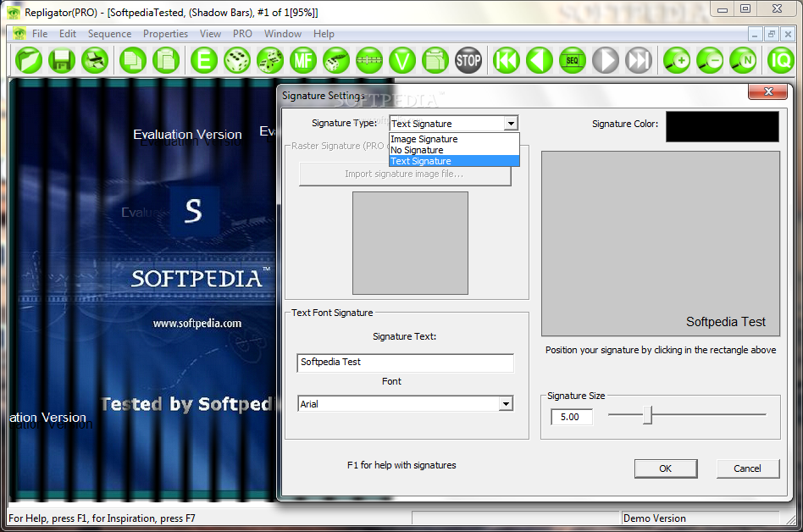Viewport: 803px width, 532px height.
Task: Click the raster signature image preview box
Action: (x=410, y=243)
